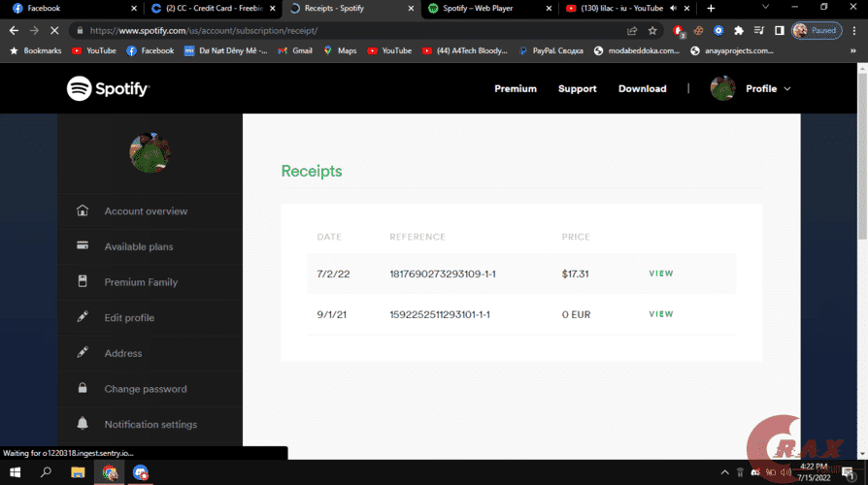Viewport: 868px width, 485px height.
Task: Toggle the browser side panel icon
Action: (x=780, y=30)
